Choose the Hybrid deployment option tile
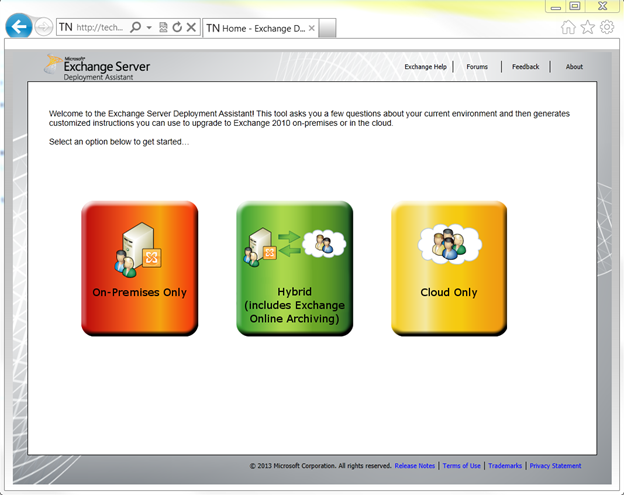 [294, 268]
